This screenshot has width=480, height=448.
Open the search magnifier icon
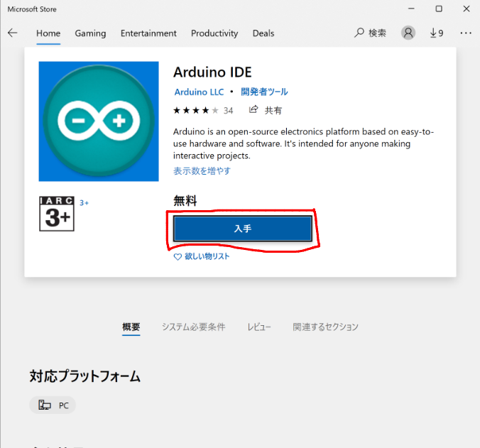359,33
